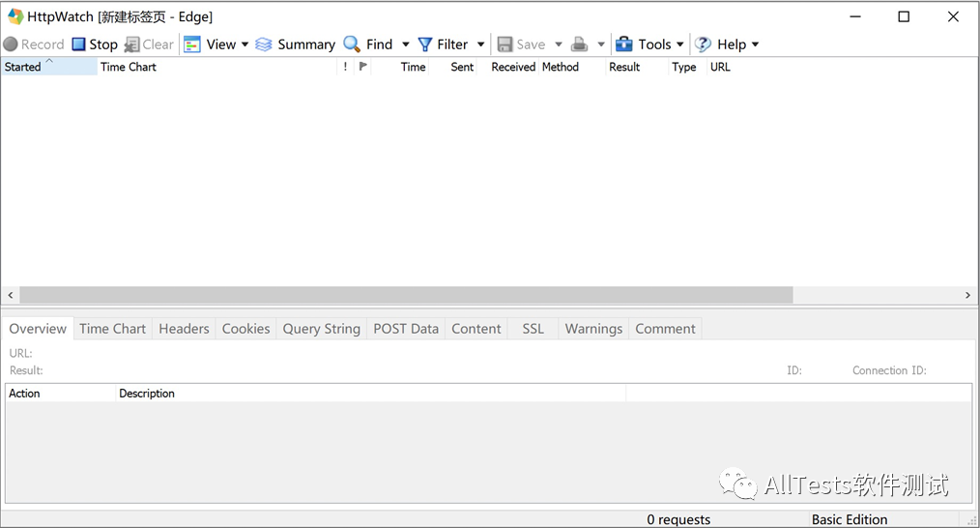Click the Filter funnel icon
The image size is (980, 528).
[x=425, y=44]
